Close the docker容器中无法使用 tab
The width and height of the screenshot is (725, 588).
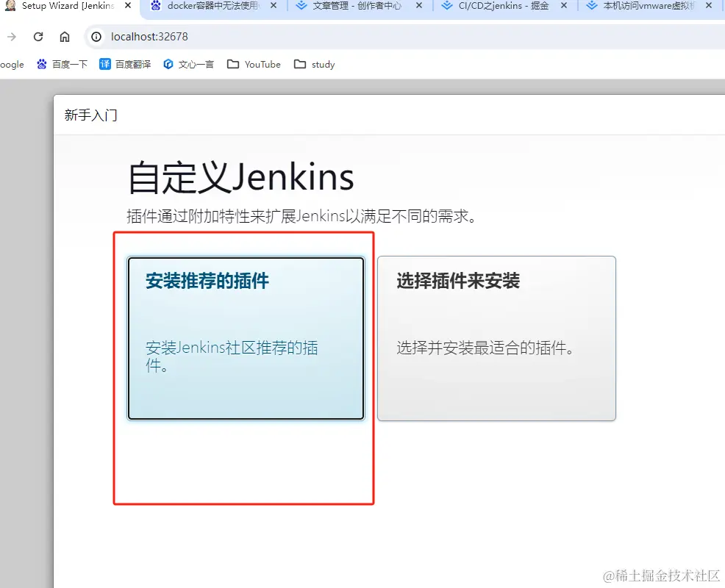tap(274, 6)
